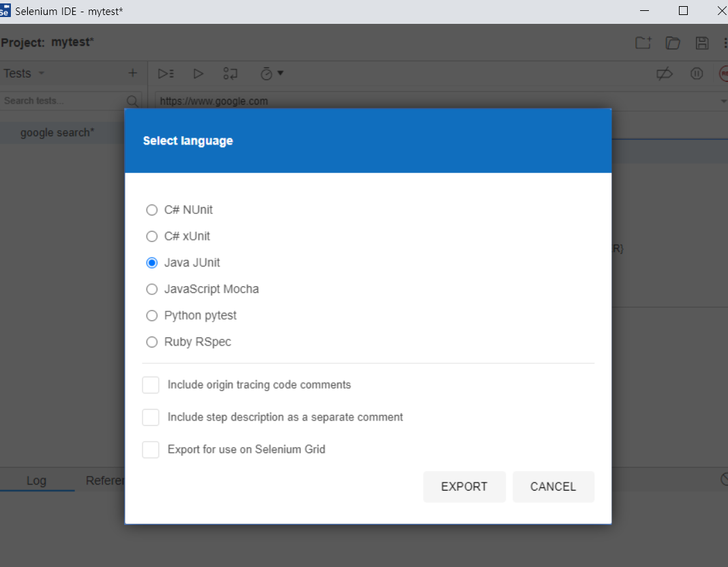The height and width of the screenshot is (567, 728).
Task: Click the Selenium IDE app icon in title bar
Action: [5, 10]
